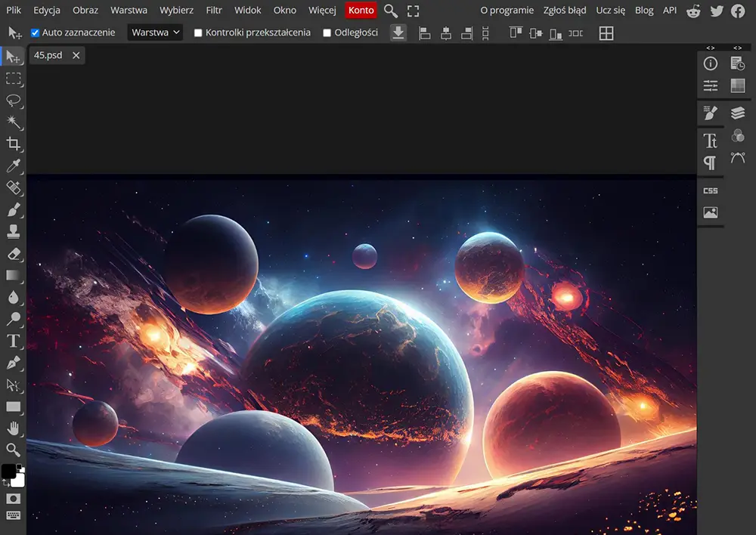Viewport: 756px width, 535px height.
Task: Select the Zoom tool in left toolbar
Action: tap(13, 450)
